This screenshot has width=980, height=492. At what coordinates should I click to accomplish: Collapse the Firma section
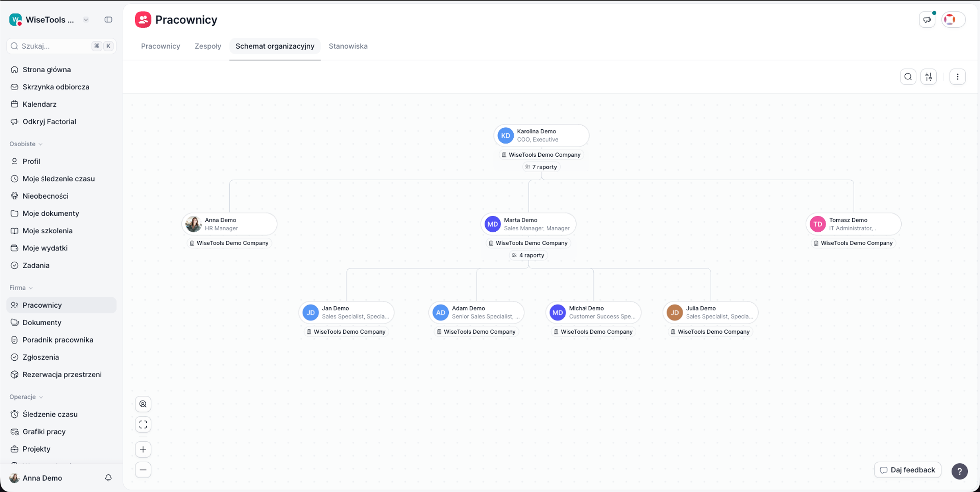point(21,288)
